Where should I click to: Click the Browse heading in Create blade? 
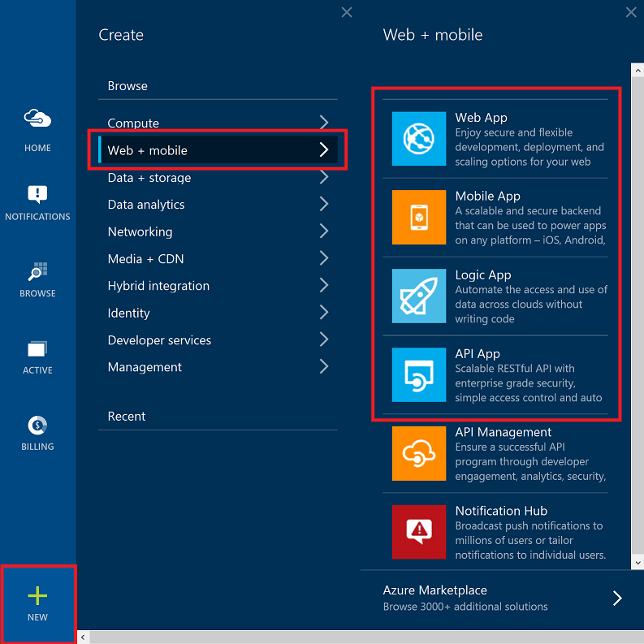[x=128, y=86]
